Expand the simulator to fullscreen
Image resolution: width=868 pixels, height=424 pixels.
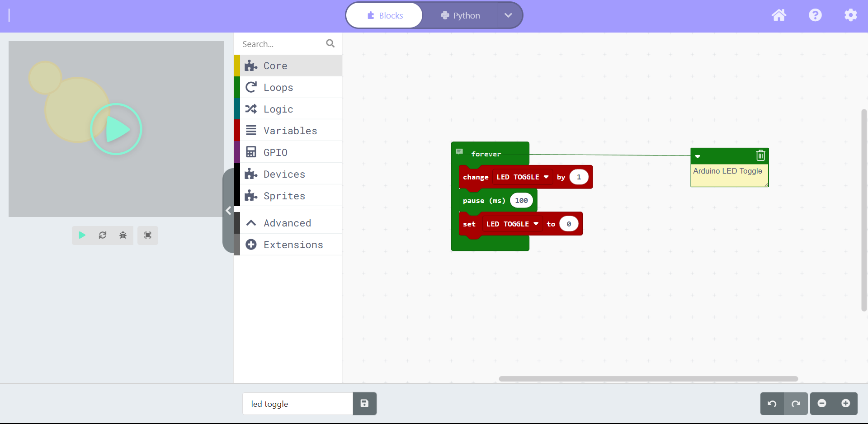pyautogui.click(x=147, y=235)
